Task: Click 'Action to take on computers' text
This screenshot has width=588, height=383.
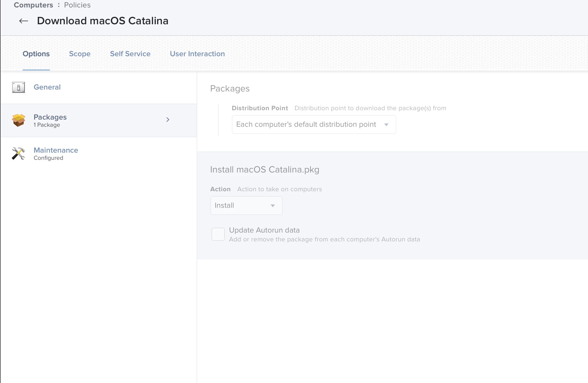Action: 280,189
